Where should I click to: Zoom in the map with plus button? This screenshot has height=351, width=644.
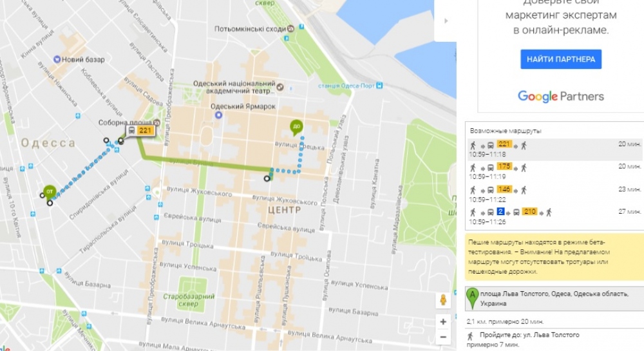443,321
